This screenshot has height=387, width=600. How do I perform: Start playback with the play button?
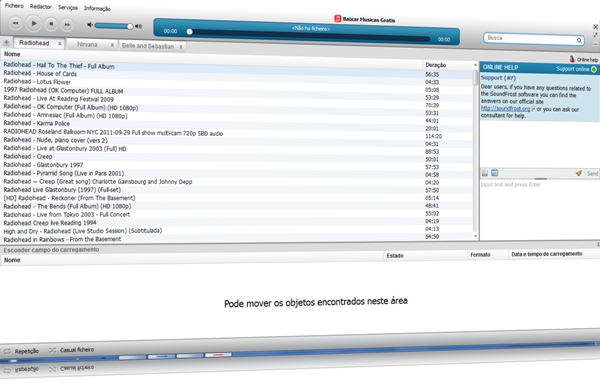coord(34,24)
